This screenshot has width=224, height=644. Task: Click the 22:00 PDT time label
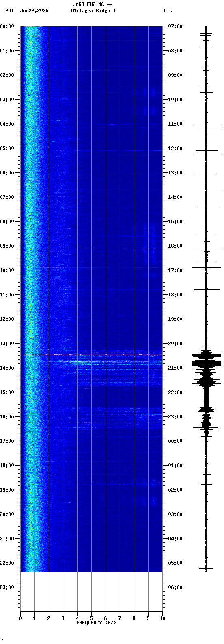click(7, 563)
